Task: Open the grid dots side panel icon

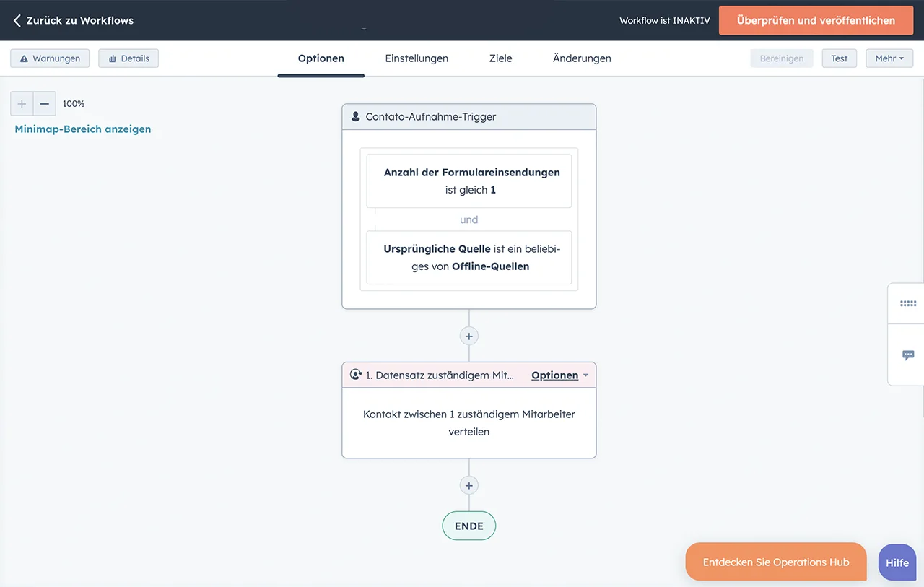Action: 908,303
